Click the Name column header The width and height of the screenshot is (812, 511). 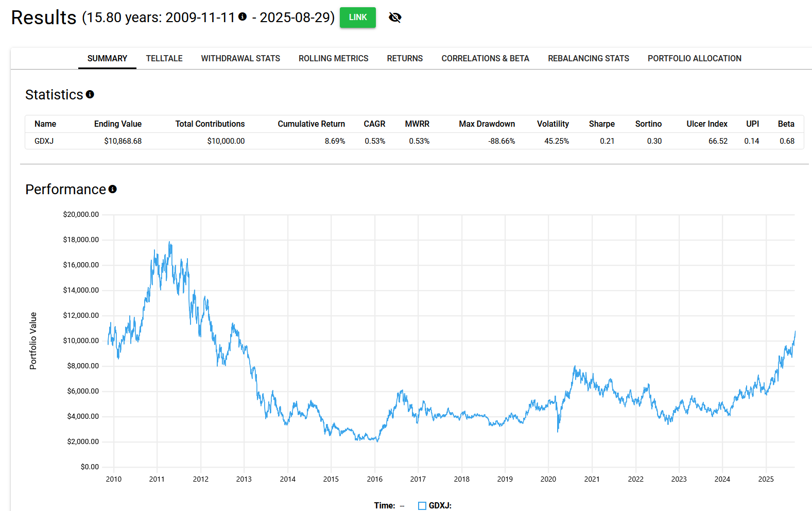pos(45,124)
